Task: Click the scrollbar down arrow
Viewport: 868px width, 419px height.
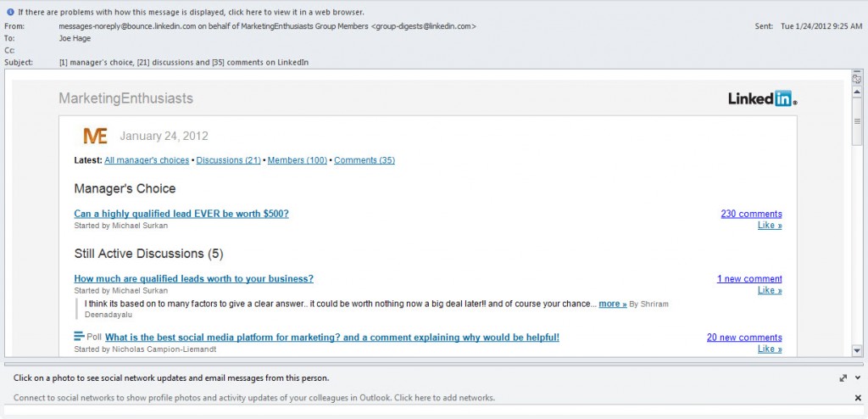Action: [857, 350]
